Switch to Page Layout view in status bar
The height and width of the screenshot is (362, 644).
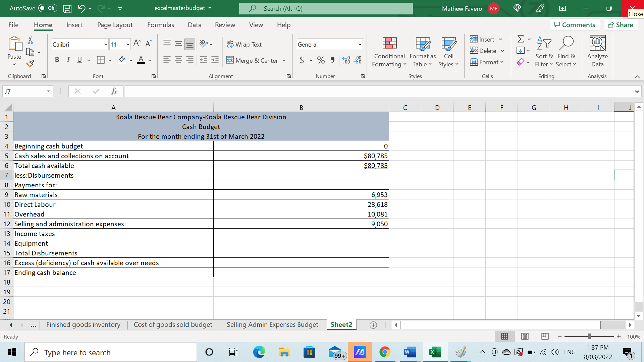coord(525,337)
